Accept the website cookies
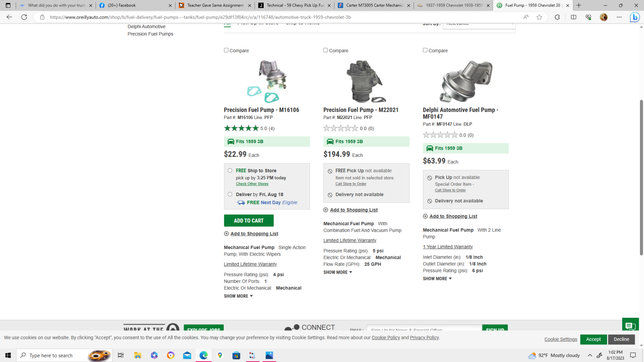This screenshot has width=644, height=362. coord(593,339)
